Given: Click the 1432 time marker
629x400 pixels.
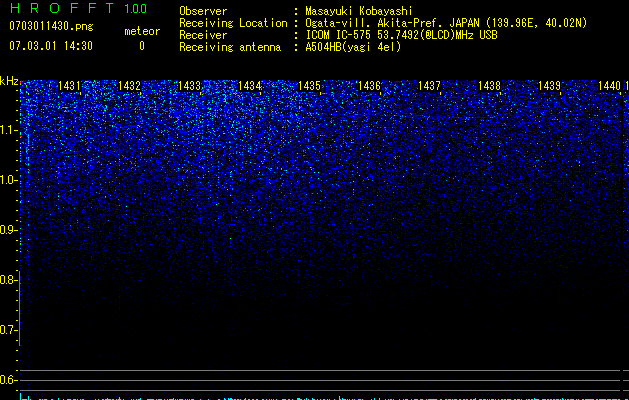Looking at the screenshot, I should tap(130, 86).
